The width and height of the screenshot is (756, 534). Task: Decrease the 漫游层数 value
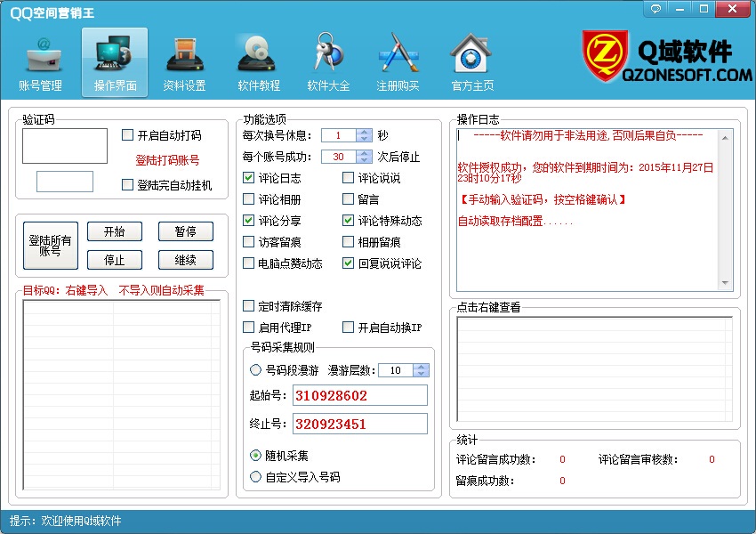click(x=421, y=374)
